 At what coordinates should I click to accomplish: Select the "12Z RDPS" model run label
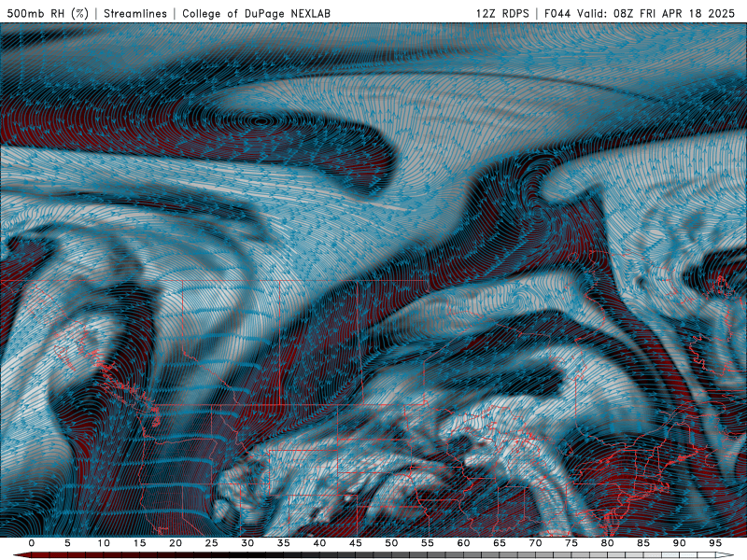pos(502,13)
